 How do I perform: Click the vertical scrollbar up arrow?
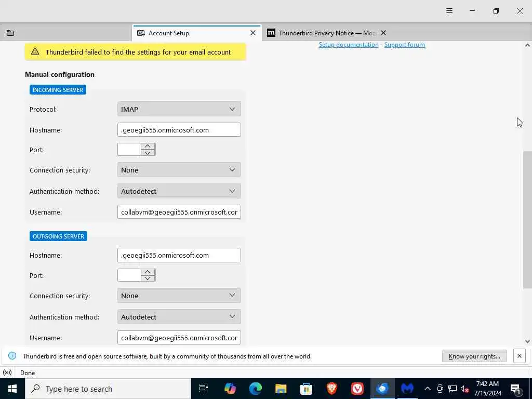coord(527,45)
